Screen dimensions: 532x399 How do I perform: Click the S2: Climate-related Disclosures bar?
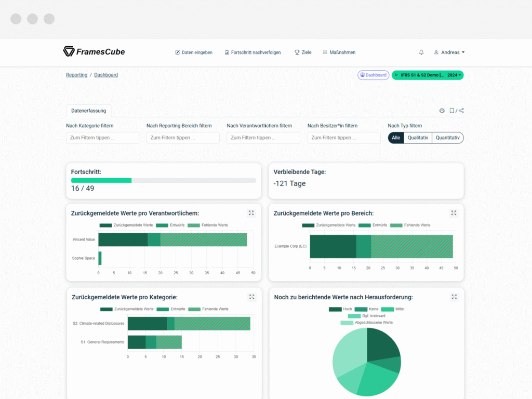[x=189, y=323]
